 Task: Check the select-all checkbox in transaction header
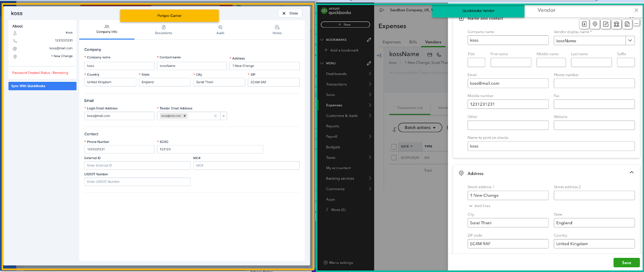(394, 147)
